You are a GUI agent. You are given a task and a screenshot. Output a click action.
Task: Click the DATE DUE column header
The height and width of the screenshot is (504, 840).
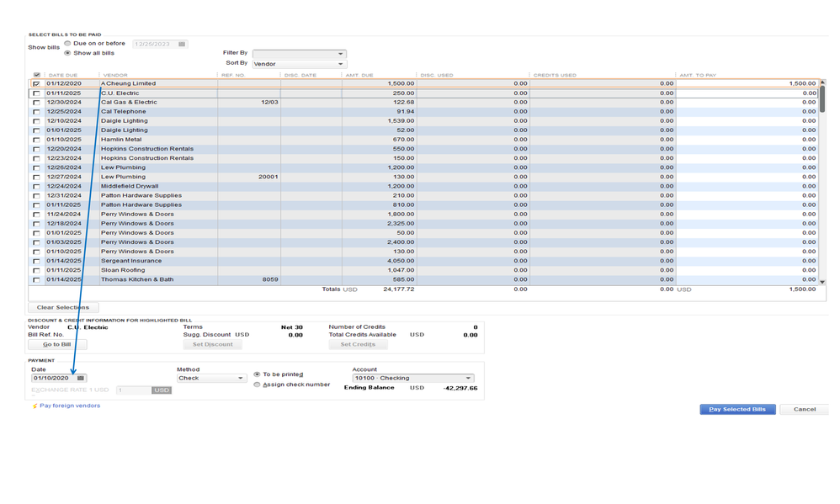click(63, 75)
